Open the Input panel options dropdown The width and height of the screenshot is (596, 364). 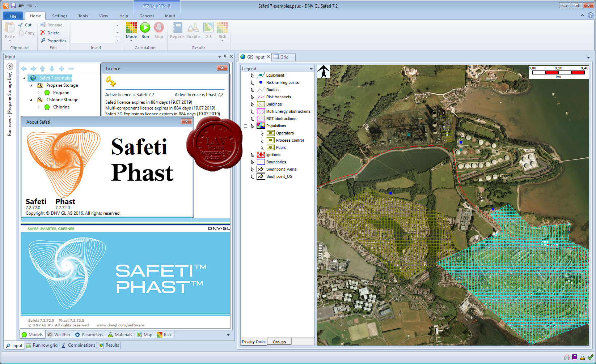click(x=219, y=57)
